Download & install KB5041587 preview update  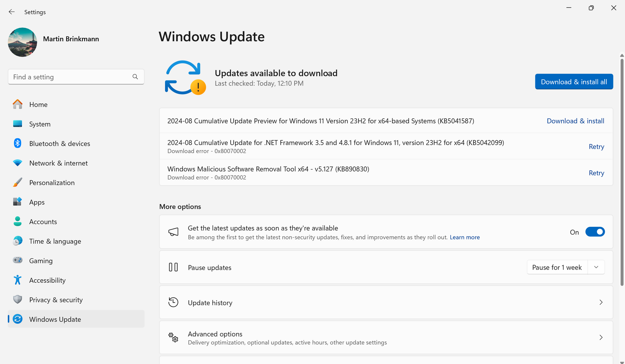pos(575,121)
